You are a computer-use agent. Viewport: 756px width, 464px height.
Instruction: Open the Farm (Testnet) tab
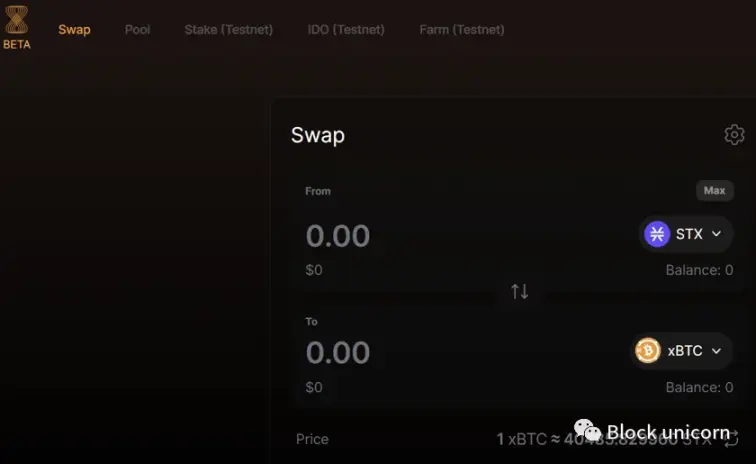click(x=462, y=29)
